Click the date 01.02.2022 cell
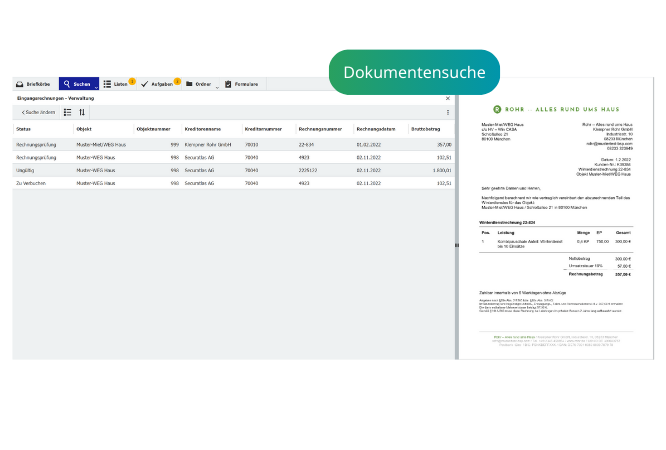 click(369, 145)
